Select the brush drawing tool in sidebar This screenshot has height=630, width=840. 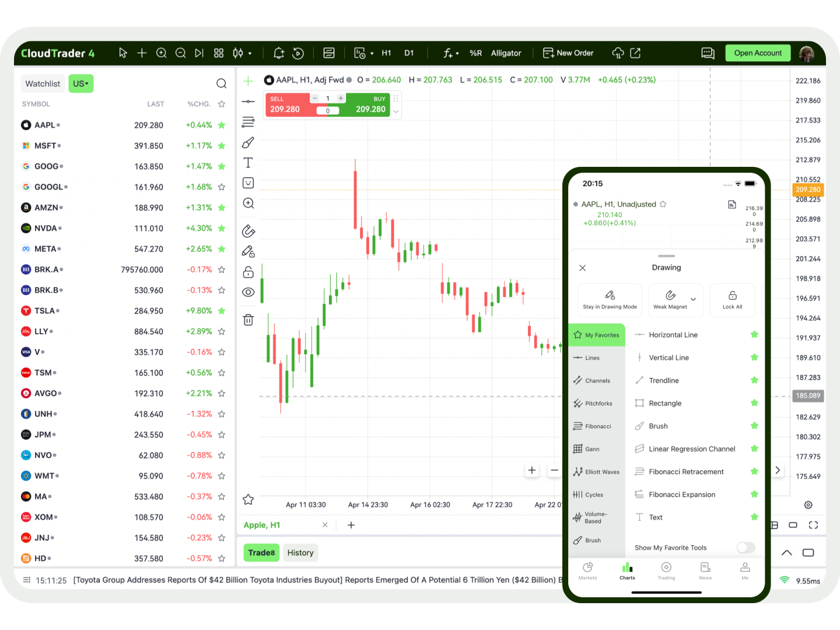249,142
